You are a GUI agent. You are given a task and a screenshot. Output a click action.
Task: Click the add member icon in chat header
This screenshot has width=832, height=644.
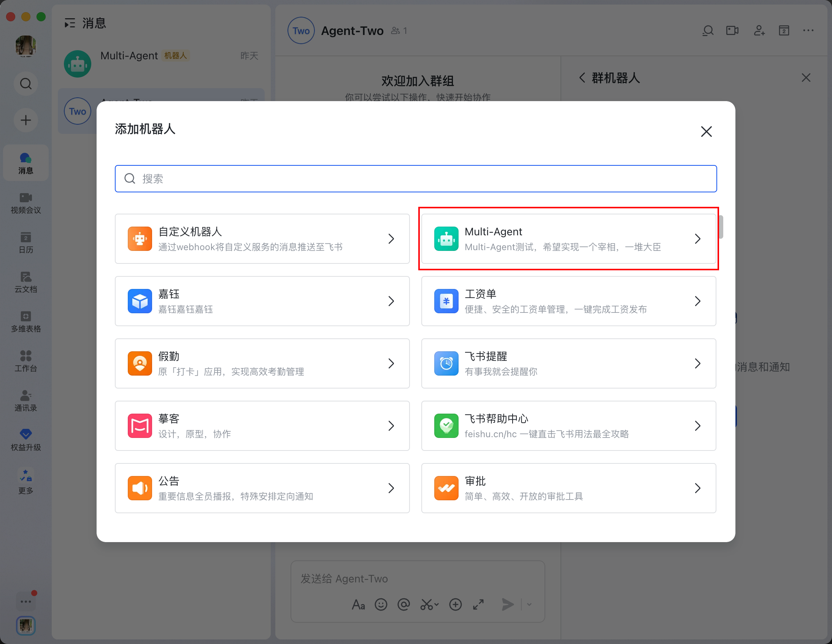click(x=759, y=30)
